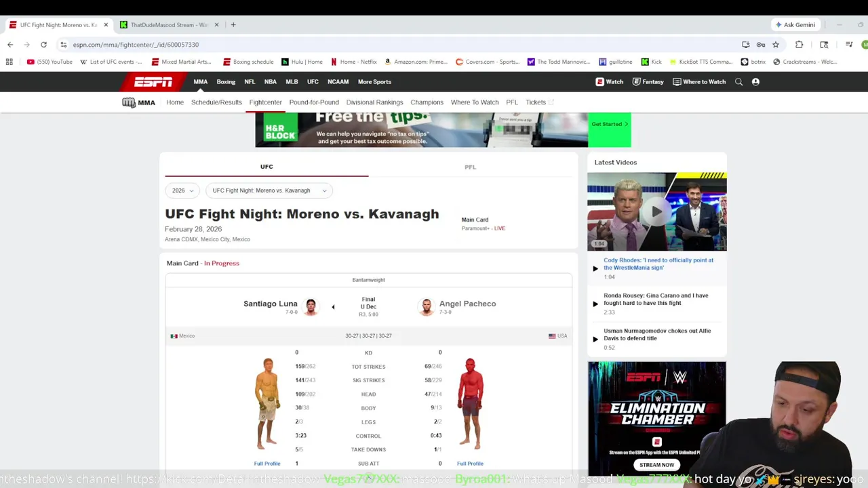Open the password key icon in address bar

pyautogui.click(x=761, y=45)
